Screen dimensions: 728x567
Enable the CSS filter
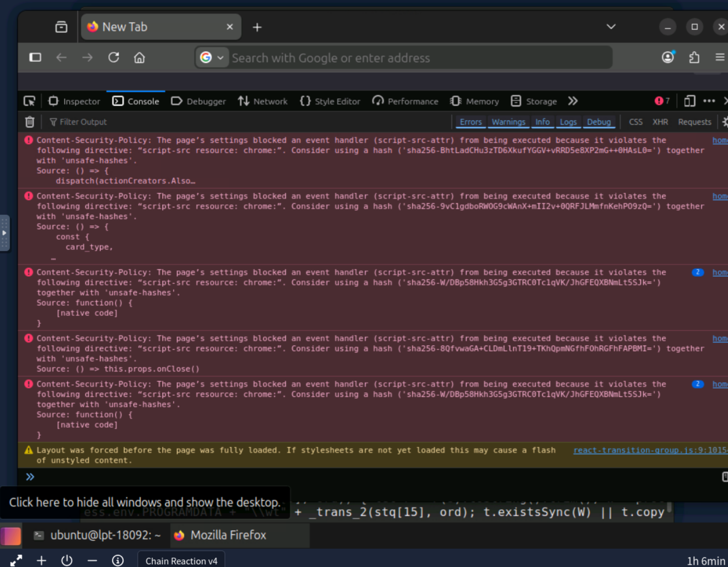636,122
